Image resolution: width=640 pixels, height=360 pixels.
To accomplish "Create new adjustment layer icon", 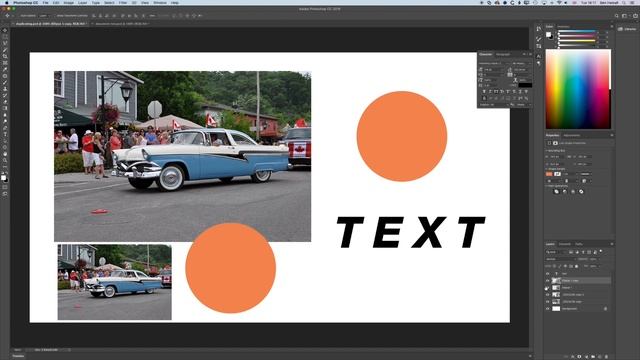I will pyautogui.click(x=587, y=357).
